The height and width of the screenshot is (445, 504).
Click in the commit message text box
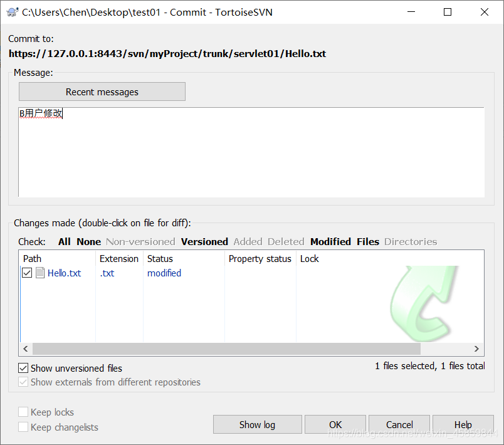pos(251,152)
